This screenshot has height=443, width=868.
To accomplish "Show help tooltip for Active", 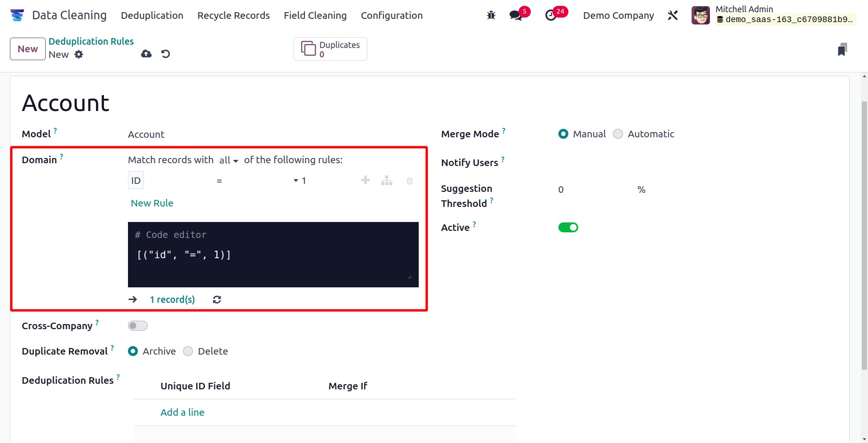I will (474, 224).
